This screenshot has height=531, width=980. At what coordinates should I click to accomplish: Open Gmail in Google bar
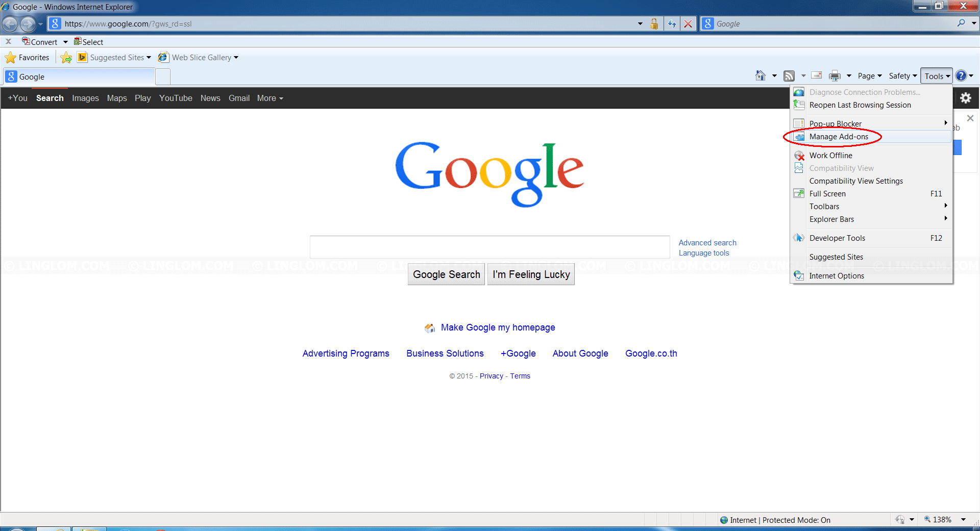point(239,98)
